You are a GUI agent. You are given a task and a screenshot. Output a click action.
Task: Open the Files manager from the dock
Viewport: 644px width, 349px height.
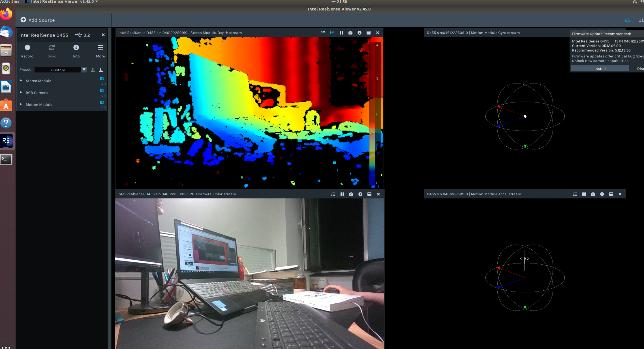6,50
